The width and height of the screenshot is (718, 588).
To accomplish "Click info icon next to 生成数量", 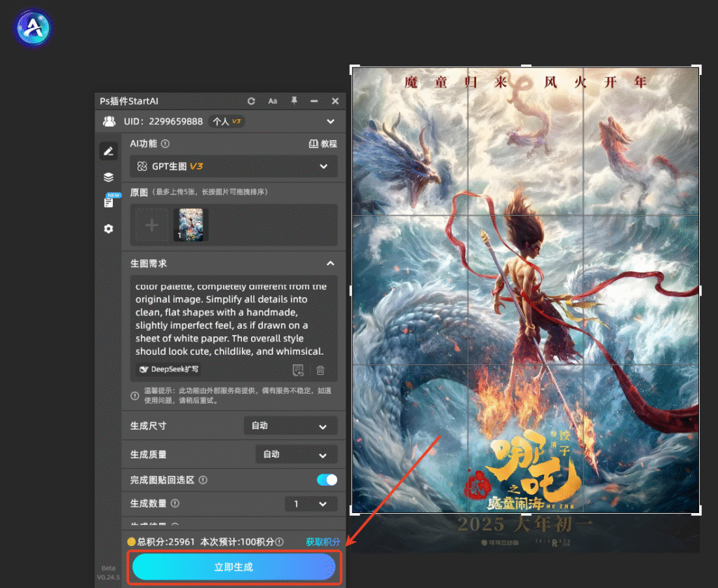I will [175, 503].
